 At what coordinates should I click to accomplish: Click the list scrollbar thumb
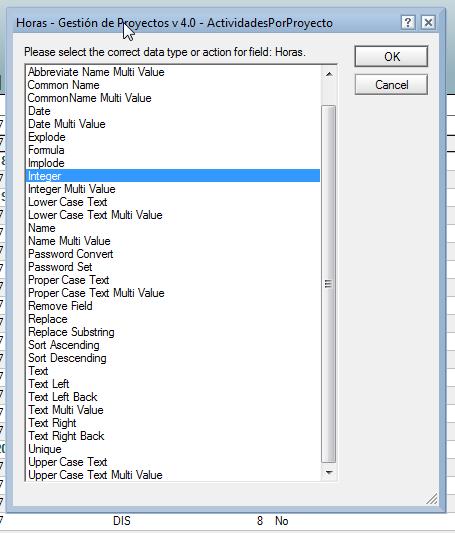[x=329, y=284]
